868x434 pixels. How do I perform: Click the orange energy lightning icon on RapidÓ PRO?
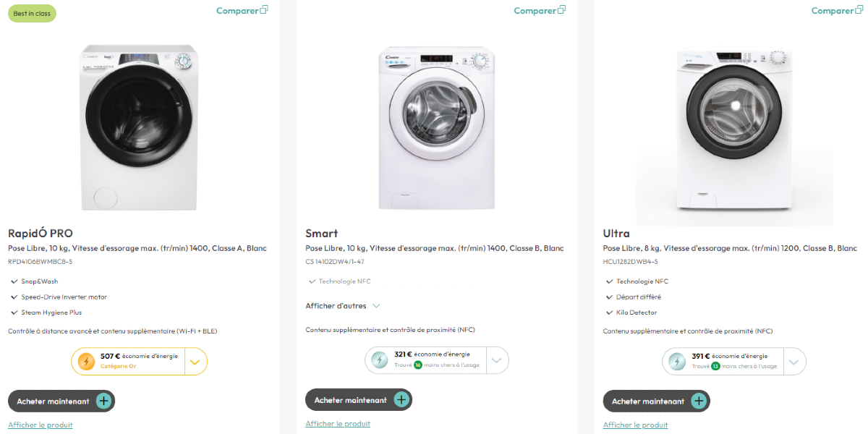[x=86, y=361]
